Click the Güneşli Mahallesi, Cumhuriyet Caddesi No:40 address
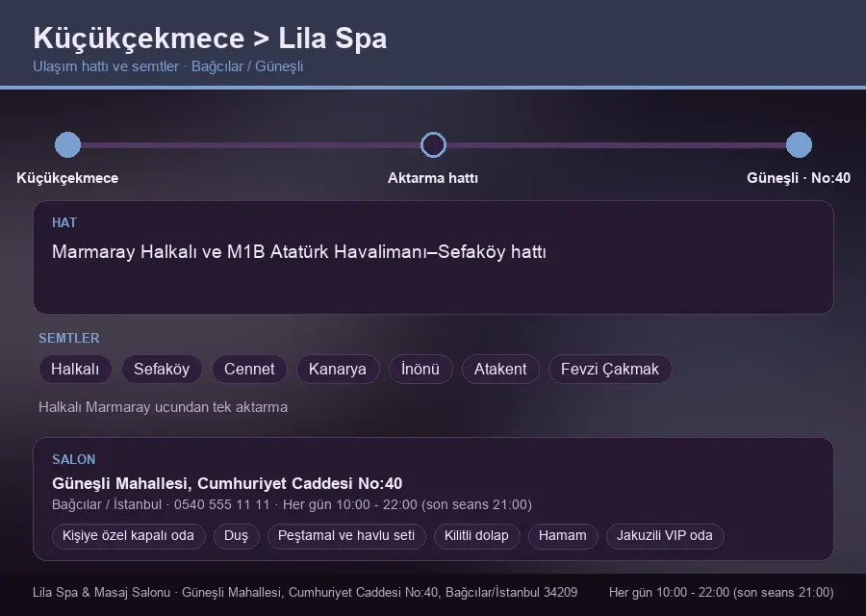866x616 pixels. tap(227, 483)
